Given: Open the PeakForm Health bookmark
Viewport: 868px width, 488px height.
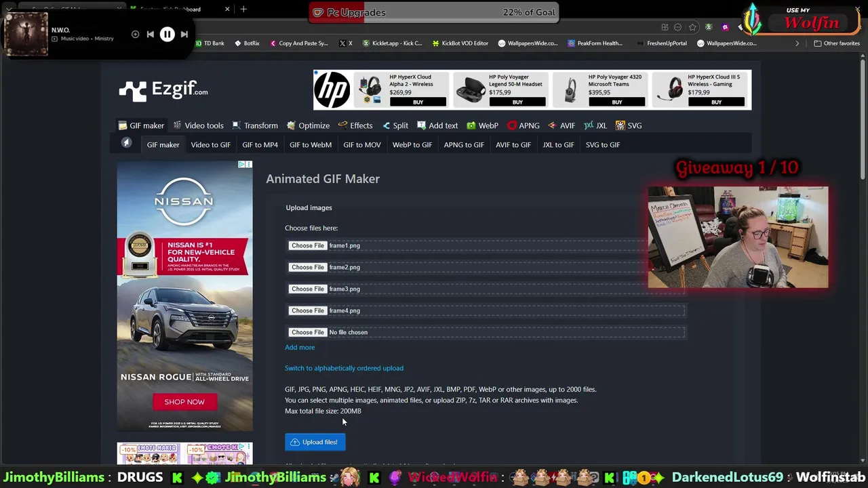Looking at the screenshot, I should click(595, 43).
